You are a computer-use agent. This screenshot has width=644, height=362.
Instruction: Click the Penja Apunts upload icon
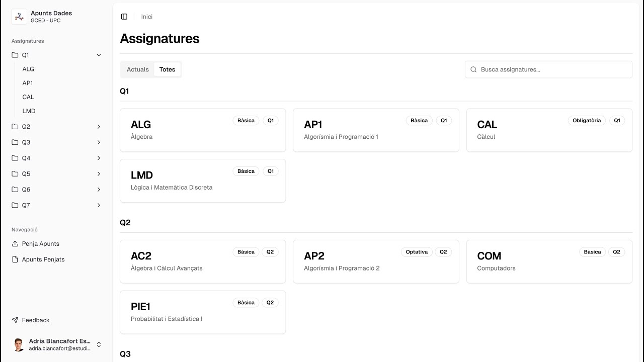pyautogui.click(x=15, y=244)
